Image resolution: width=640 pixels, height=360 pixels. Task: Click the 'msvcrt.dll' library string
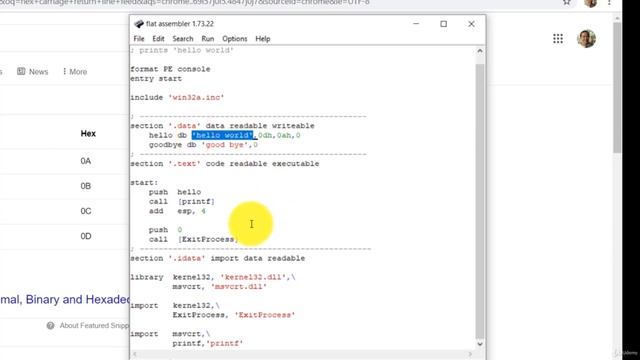239,287
